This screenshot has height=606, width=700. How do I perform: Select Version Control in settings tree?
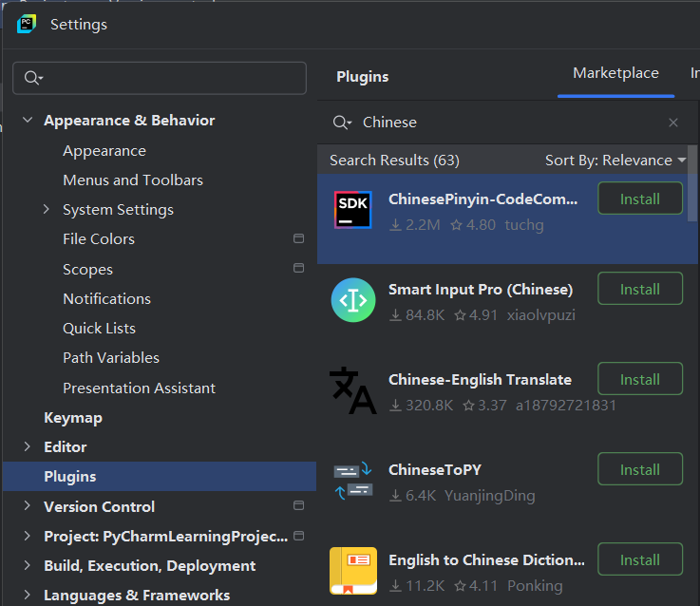coord(99,507)
